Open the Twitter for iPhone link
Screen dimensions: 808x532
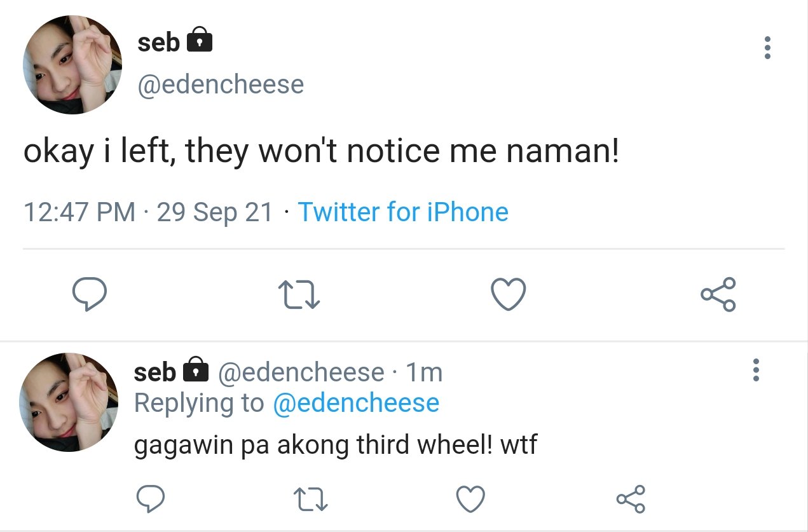point(403,212)
